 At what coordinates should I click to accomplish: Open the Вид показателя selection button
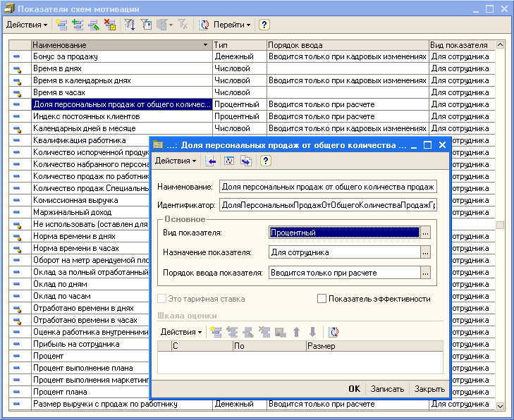coord(425,233)
